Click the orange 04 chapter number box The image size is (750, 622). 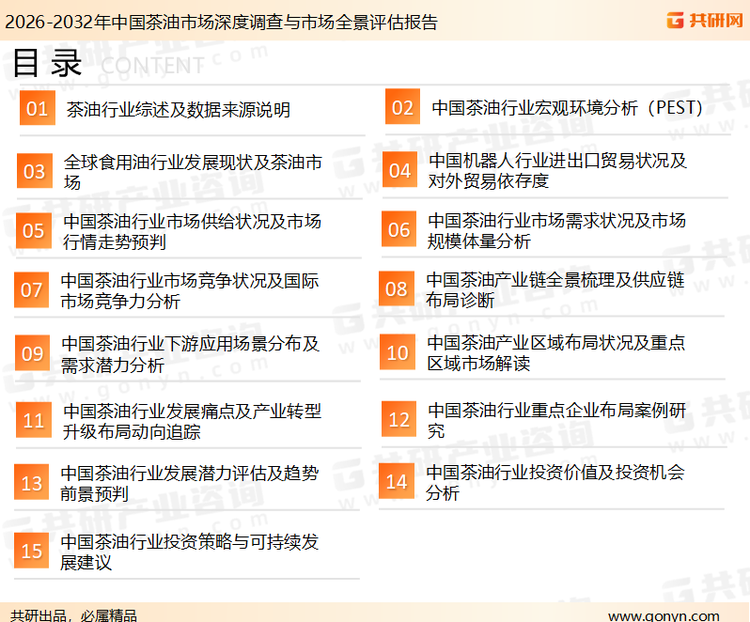(x=400, y=169)
